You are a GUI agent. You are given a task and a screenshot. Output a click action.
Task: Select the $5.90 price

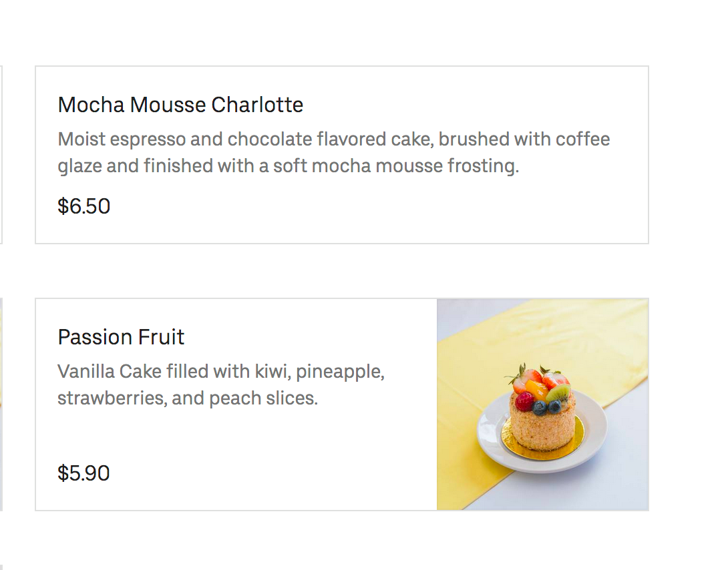[83, 473]
